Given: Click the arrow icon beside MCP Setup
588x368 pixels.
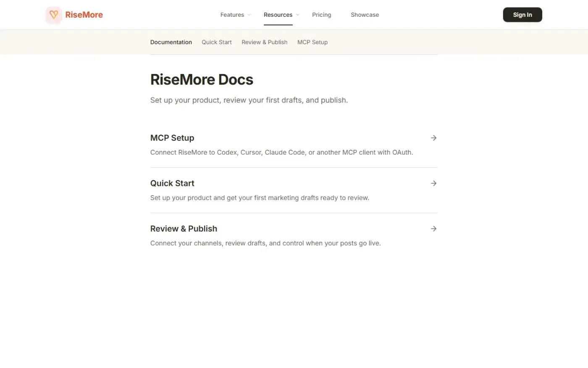Looking at the screenshot, I should pyautogui.click(x=434, y=138).
